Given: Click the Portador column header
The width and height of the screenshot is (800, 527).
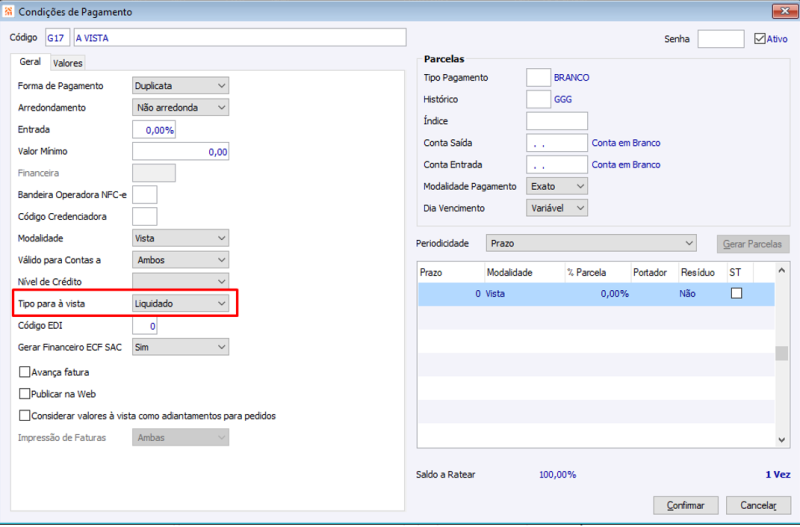Looking at the screenshot, I should [x=655, y=272].
